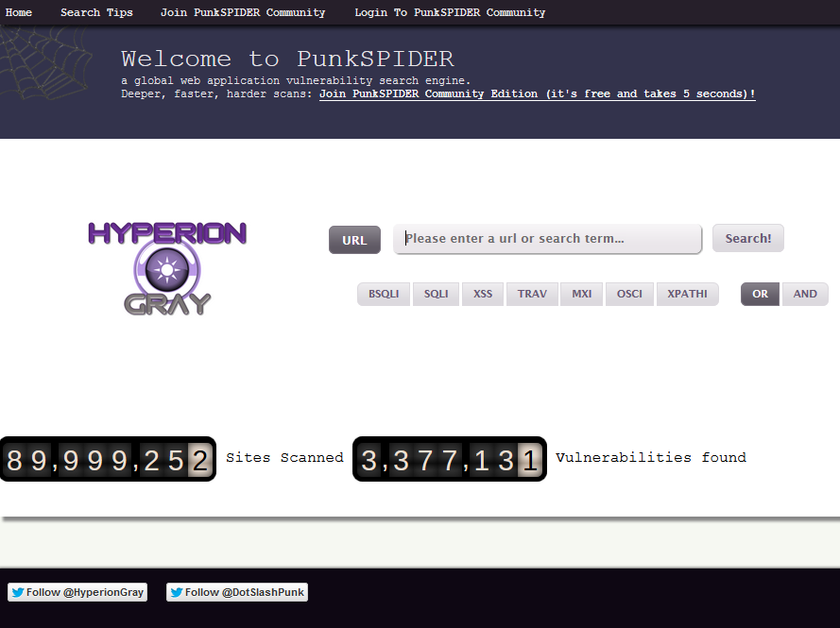840x628 pixels.
Task: Select the AND filter operator
Action: point(805,294)
